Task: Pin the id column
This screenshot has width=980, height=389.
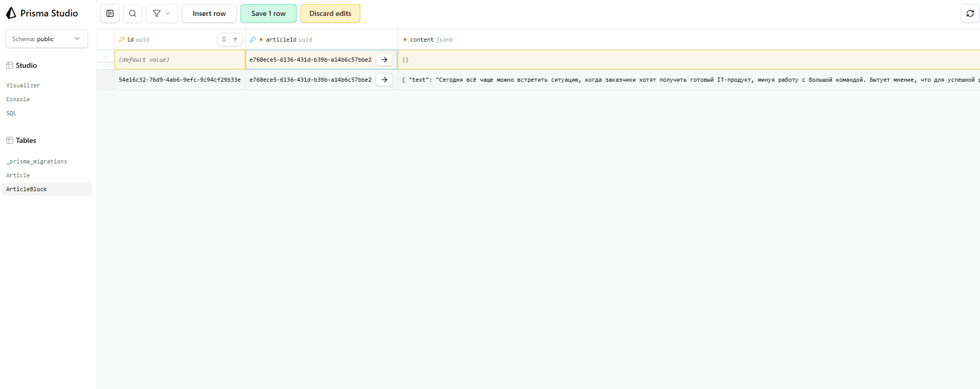Action: tap(224, 40)
